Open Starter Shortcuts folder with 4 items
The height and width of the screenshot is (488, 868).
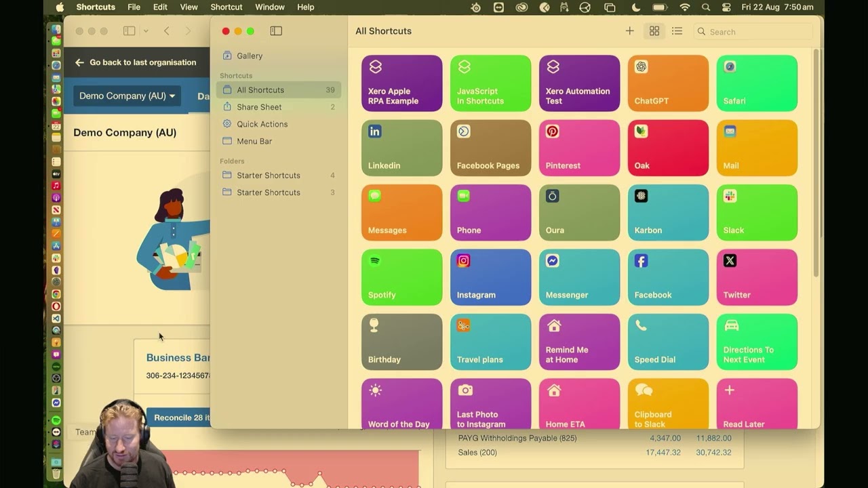279,175
